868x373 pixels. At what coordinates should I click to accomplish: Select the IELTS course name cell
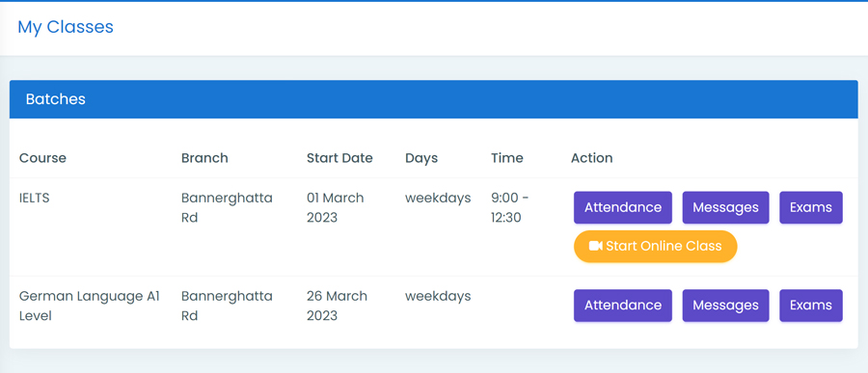[x=35, y=199]
